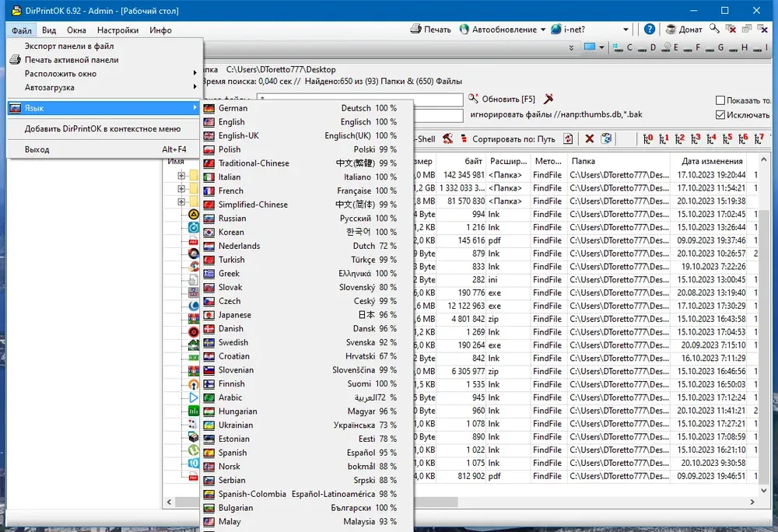Image resolution: width=778 pixels, height=532 pixels.
Task: Set tree expansion level 5 icon
Action: click(727, 138)
